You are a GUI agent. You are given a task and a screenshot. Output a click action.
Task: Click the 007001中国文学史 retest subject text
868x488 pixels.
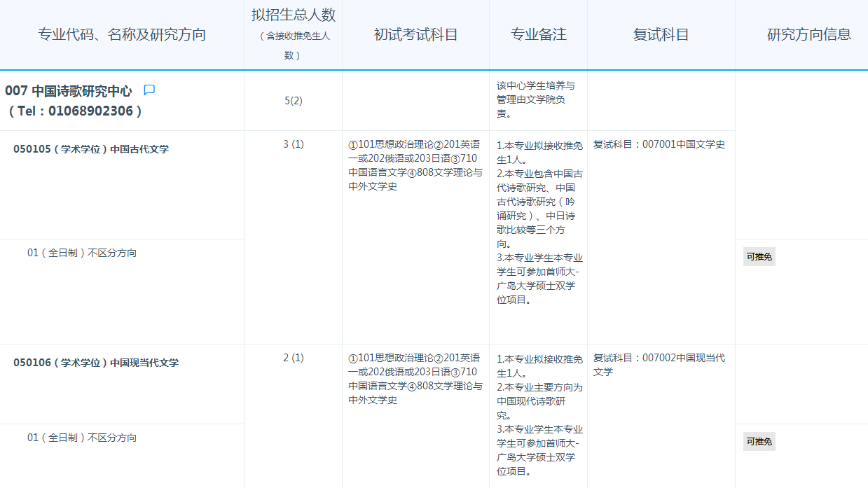683,144
